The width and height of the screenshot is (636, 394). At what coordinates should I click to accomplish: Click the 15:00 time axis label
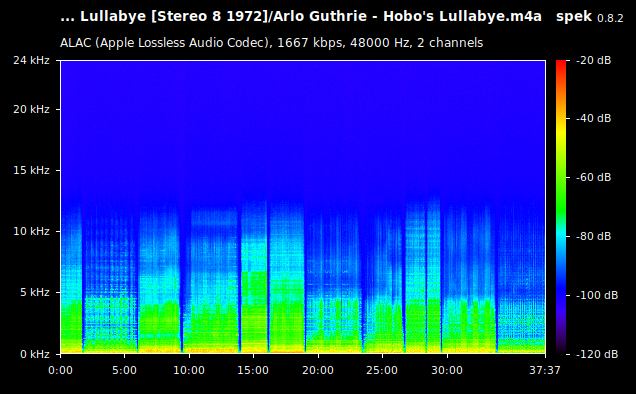[254, 370]
